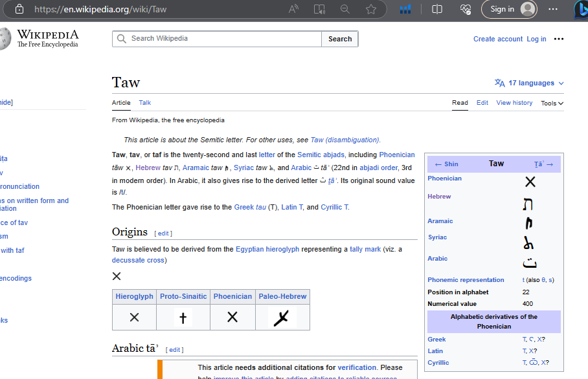Click the Aramaic taw glyph in infobox
588x379 pixels.
point(529,223)
